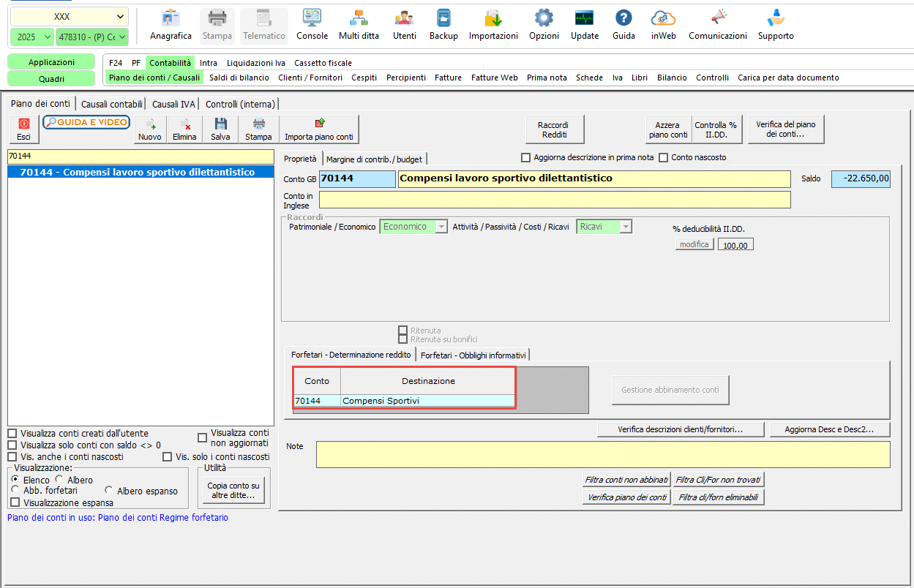Viewport: 914px width, 588px height.
Task: Open Comunicazioni megaphone icon
Action: coord(718,26)
